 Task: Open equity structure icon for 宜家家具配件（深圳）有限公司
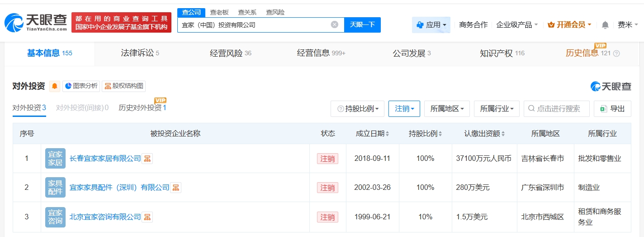pos(176,188)
